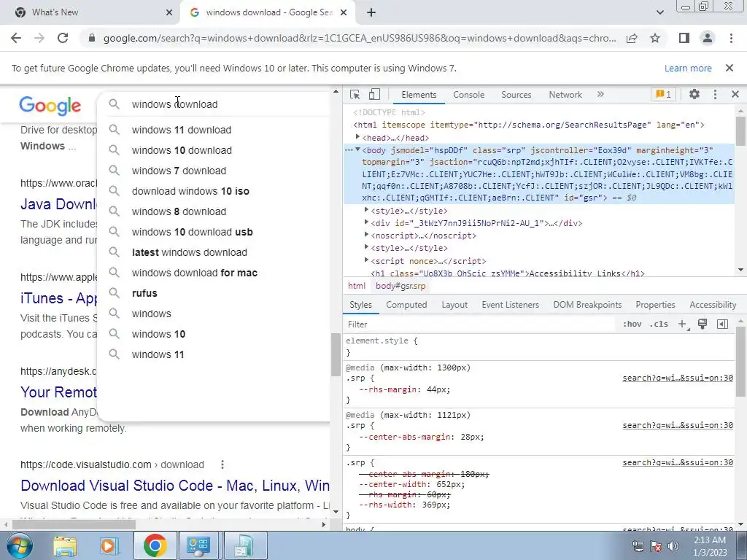
Task: Open the Layout pane tab
Action: [454, 305]
